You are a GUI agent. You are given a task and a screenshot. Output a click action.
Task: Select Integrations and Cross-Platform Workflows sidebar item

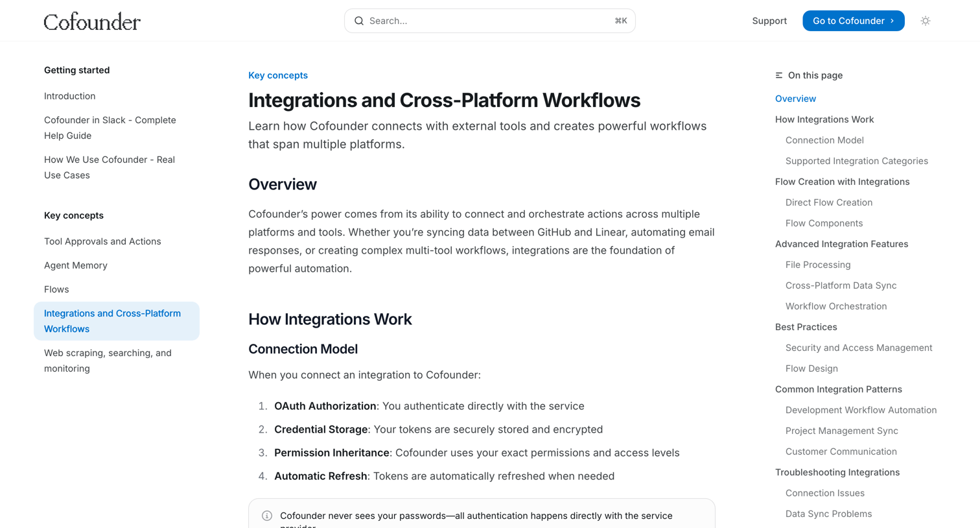click(117, 321)
